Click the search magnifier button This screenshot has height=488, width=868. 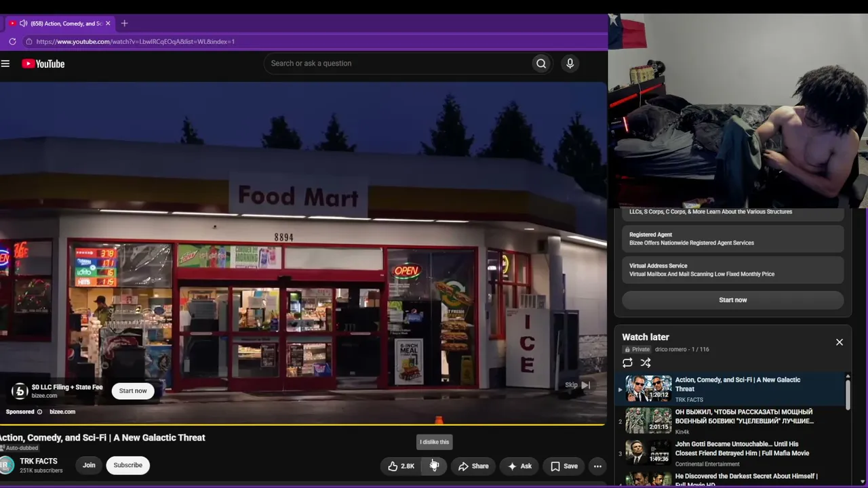click(x=541, y=64)
